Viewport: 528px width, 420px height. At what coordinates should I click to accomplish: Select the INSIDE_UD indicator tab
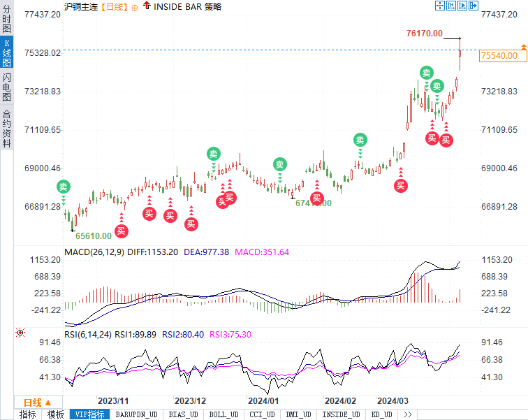click(x=341, y=414)
